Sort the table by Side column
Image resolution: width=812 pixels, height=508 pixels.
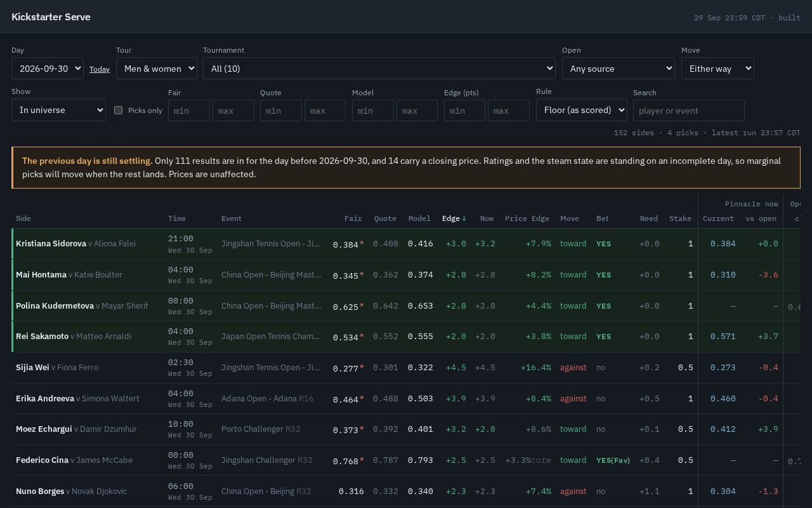[23, 218]
